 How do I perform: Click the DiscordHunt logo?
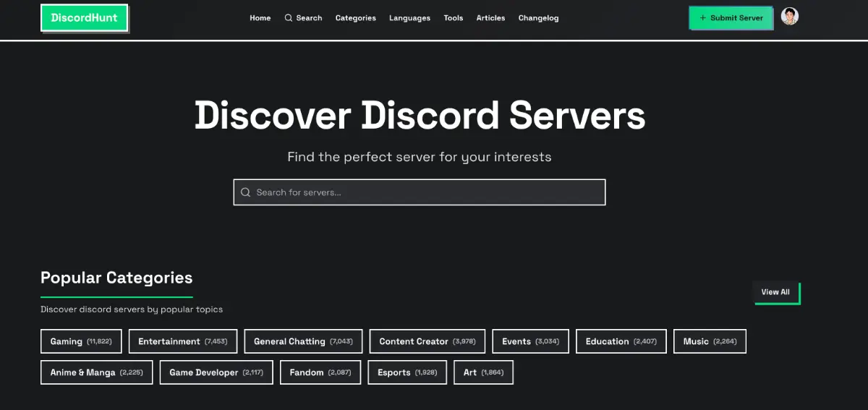point(84,18)
